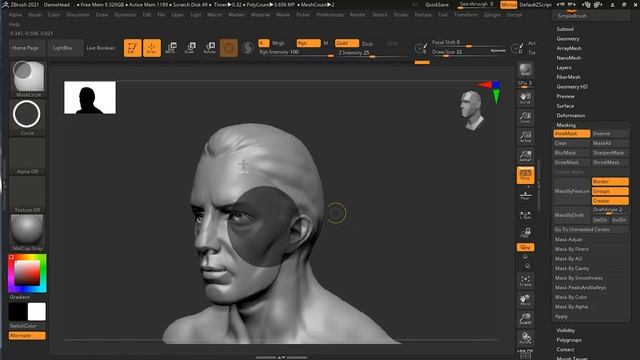Click the Zoom3D icon
The height and width of the screenshot is (360, 640).
coord(525,319)
